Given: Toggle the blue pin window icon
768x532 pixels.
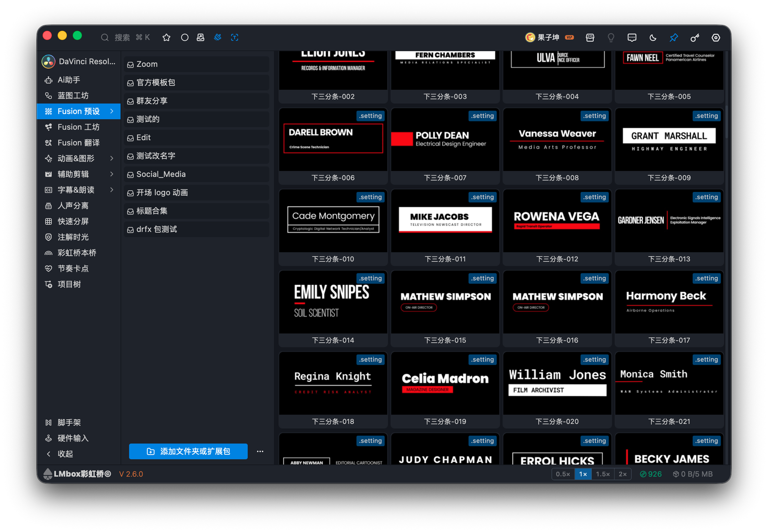Looking at the screenshot, I should tap(674, 37).
